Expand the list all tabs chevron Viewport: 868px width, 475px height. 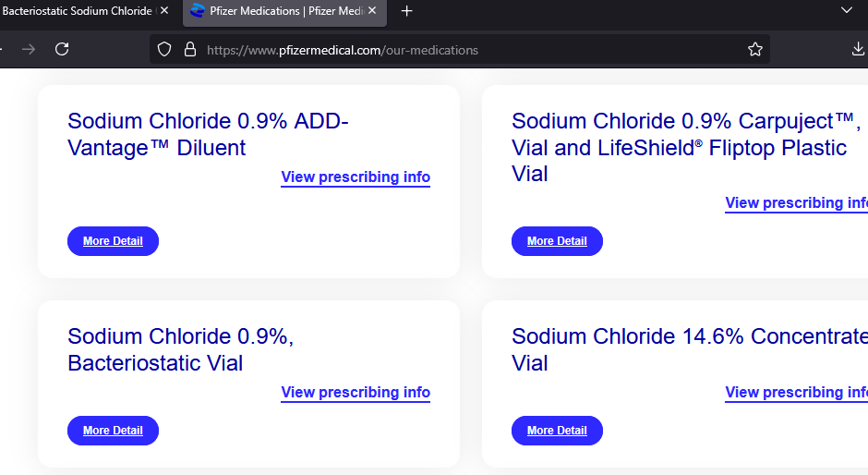pos(847,10)
